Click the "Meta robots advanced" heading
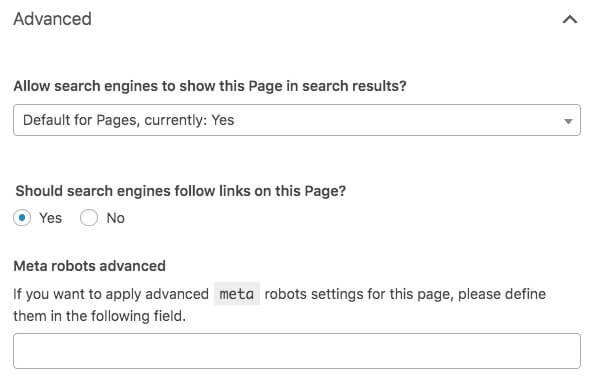 tap(89, 266)
